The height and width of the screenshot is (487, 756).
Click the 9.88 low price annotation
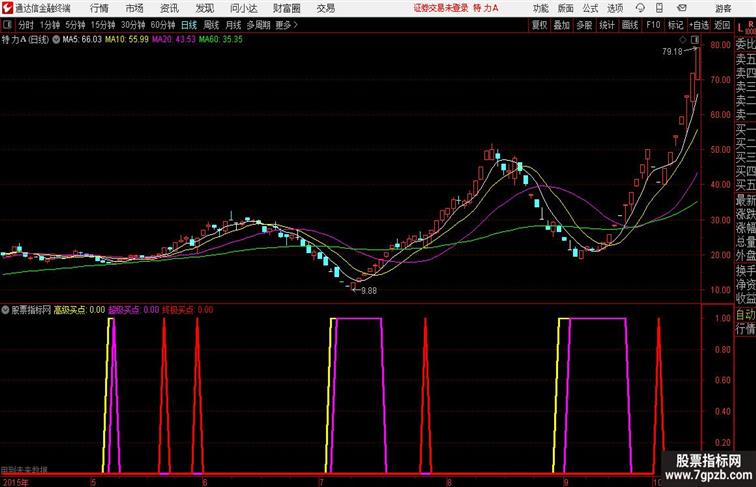pyautogui.click(x=369, y=291)
